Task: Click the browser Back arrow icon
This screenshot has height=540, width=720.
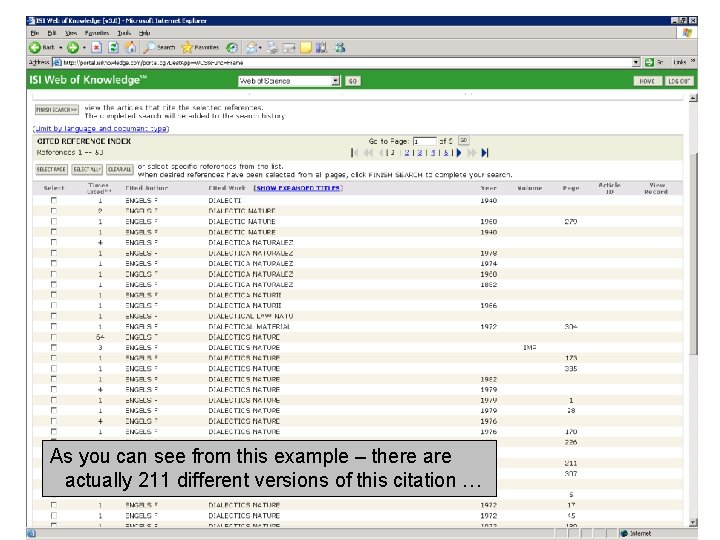Action: [35, 47]
